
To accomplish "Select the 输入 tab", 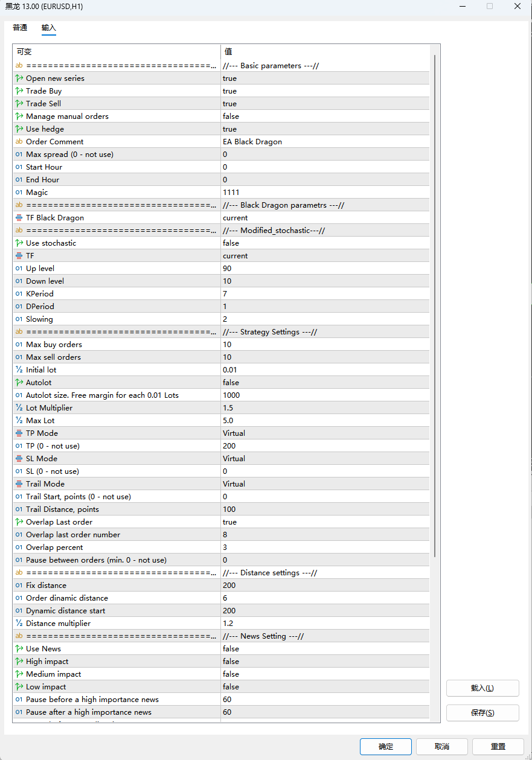I will coord(49,28).
